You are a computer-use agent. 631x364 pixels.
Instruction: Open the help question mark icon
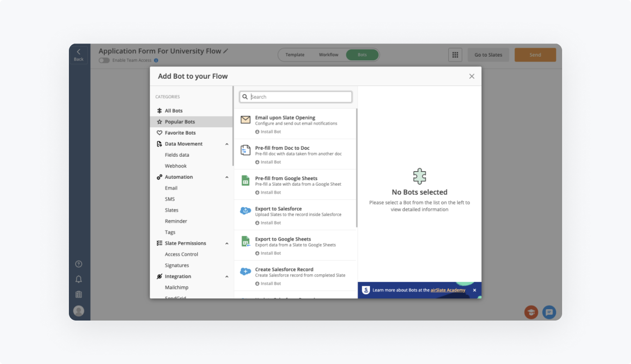[x=79, y=264]
